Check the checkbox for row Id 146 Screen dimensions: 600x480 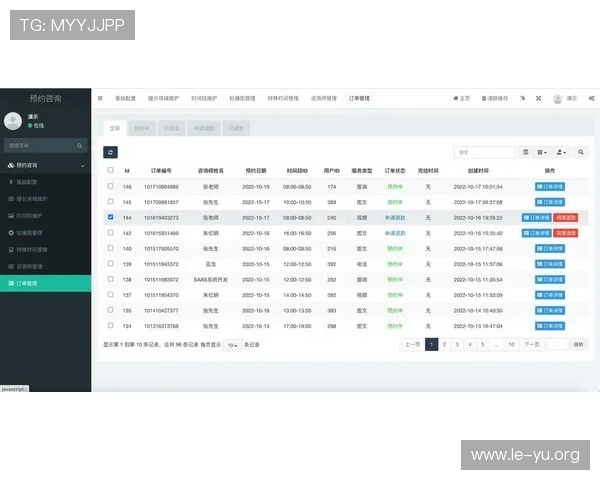[x=110, y=186]
